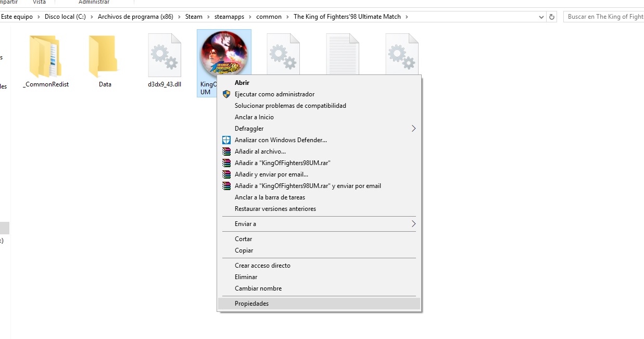Open the Enviar a menu entry
Screen dimensions: 644x339
[319, 224]
